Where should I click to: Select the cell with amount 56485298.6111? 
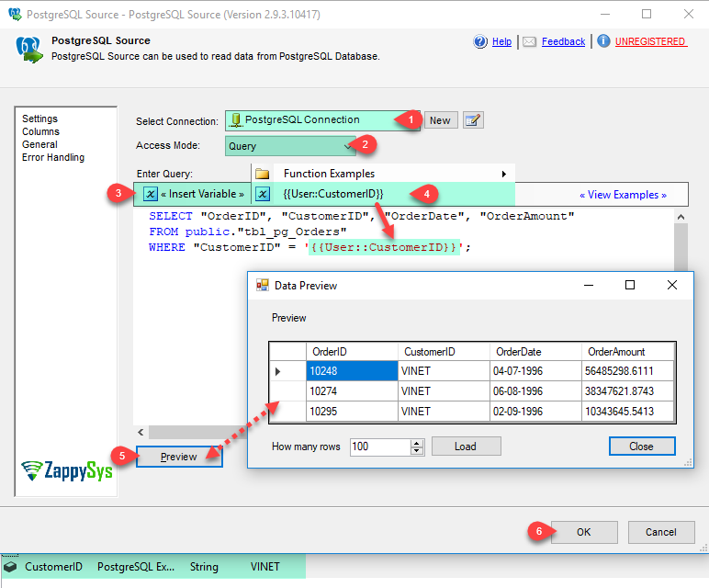click(628, 371)
